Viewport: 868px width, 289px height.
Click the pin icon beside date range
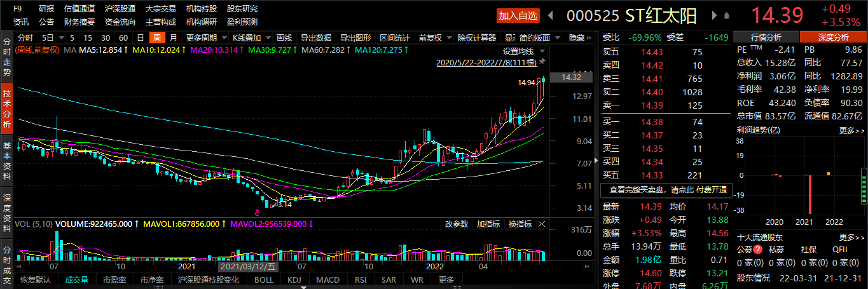pos(542,62)
